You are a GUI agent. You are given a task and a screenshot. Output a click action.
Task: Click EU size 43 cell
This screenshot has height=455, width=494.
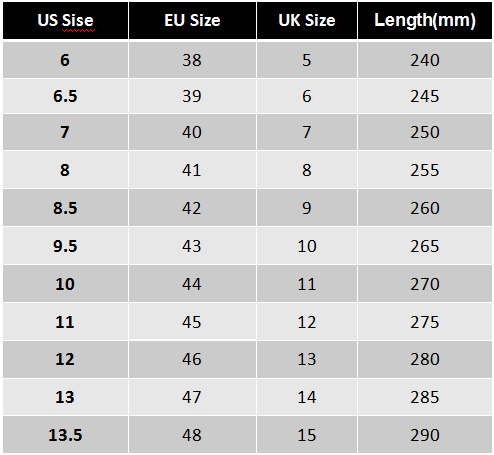pyautogui.click(x=192, y=246)
